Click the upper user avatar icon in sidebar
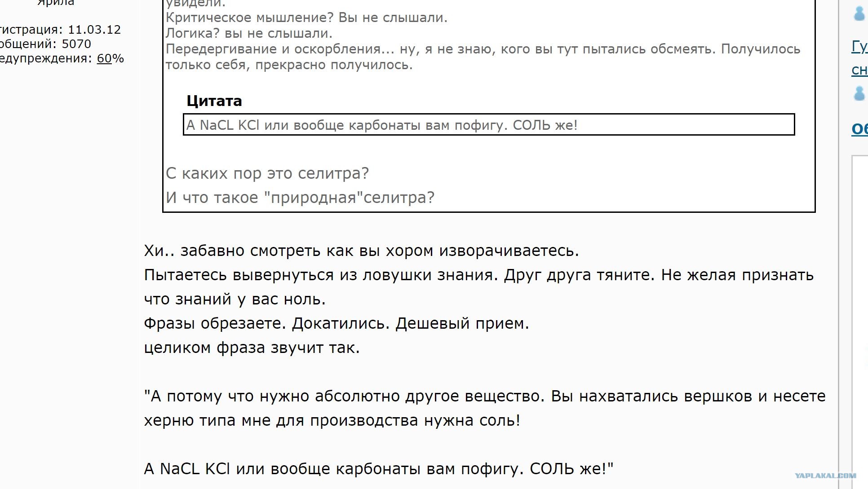The image size is (868, 489). [859, 13]
